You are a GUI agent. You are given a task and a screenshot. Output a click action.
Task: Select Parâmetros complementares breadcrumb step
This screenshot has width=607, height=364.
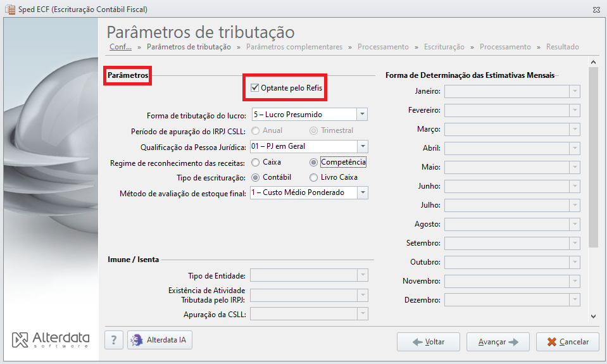[294, 47]
